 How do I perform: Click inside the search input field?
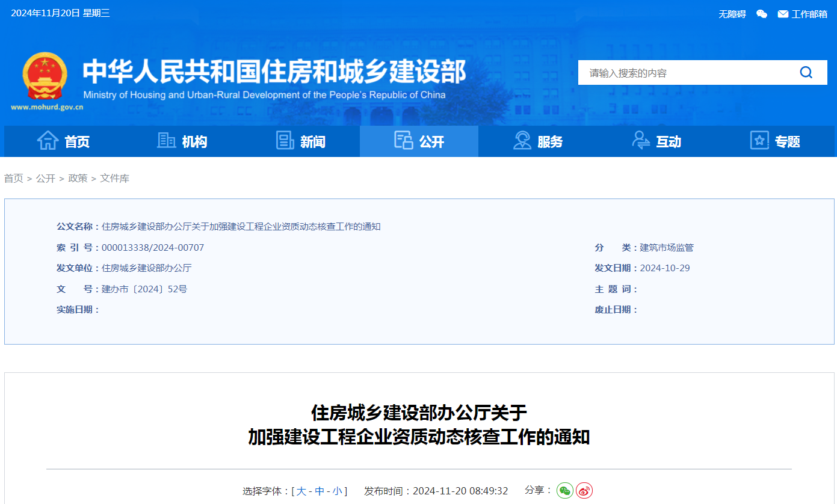pyautogui.click(x=680, y=72)
